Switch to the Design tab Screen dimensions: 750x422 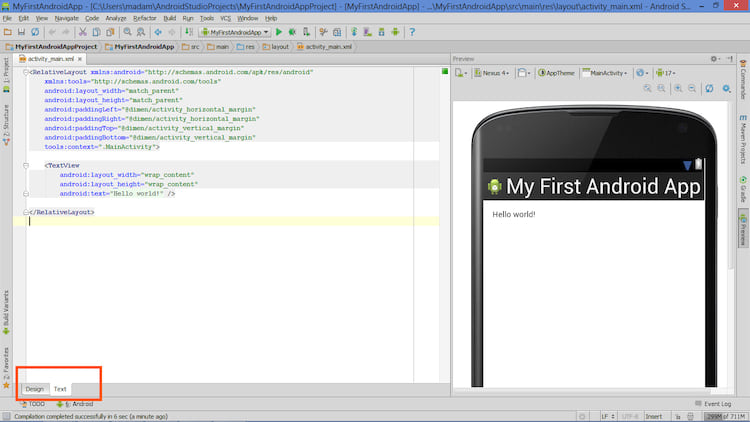[35, 388]
